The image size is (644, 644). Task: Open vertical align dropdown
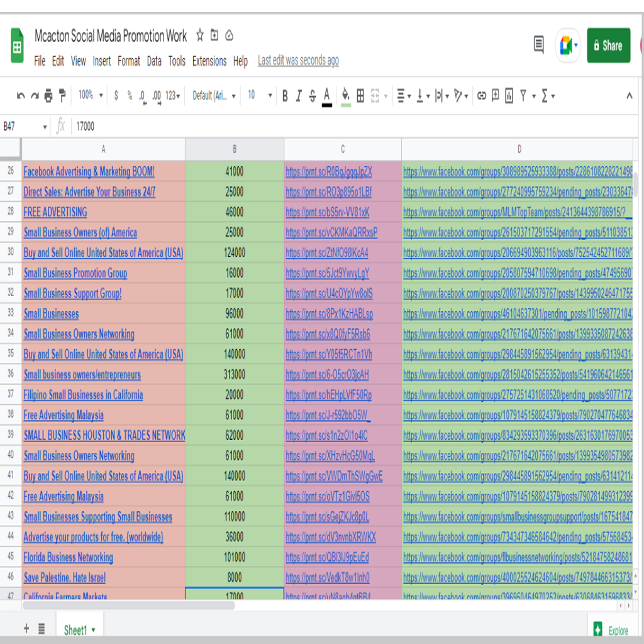click(x=423, y=96)
